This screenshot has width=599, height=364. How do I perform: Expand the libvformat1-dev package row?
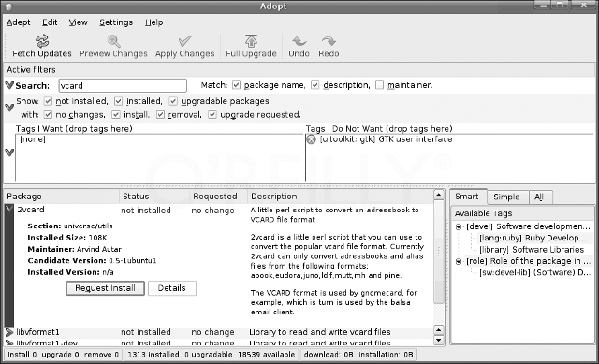click(9, 342)
